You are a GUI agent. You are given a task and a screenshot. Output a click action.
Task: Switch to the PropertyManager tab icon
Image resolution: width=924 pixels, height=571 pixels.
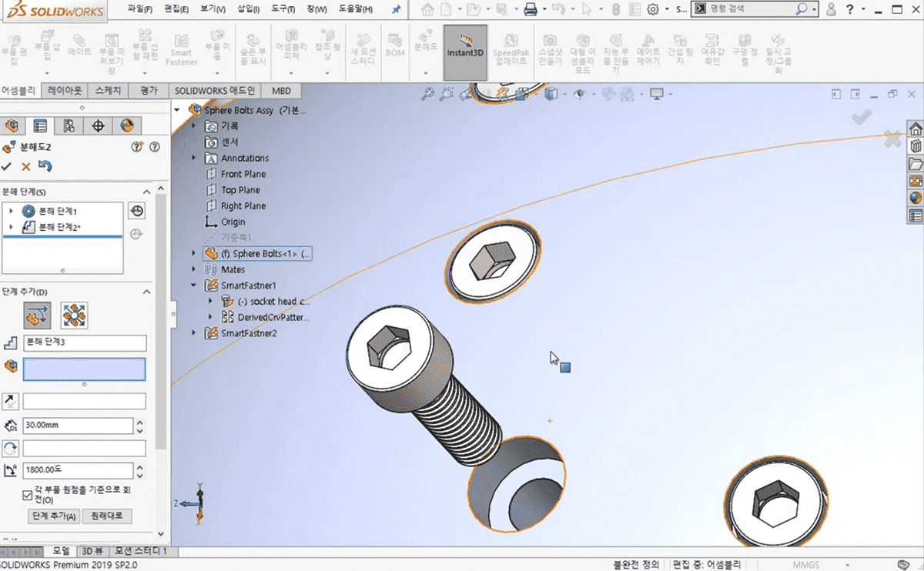tap(40, 125)
